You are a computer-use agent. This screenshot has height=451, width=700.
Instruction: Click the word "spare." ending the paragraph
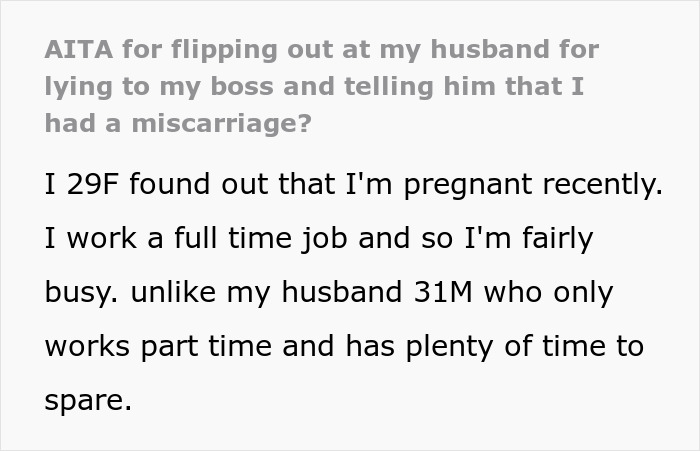click(88, 401)
